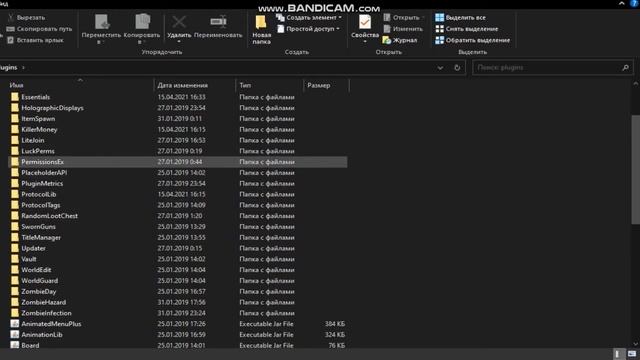Screen dimensions: 640x360
Task: Select the Essentials folder
Action: (178, 97)
